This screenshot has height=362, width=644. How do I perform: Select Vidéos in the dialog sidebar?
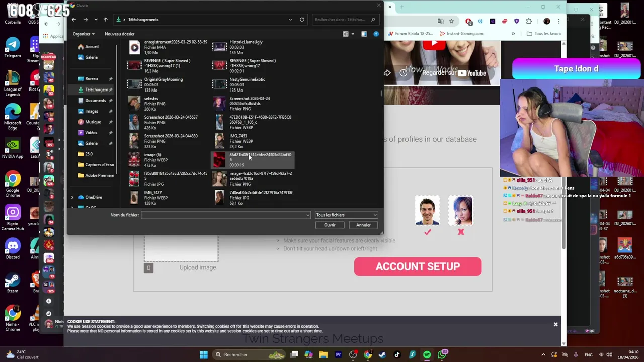coord(91,133)
